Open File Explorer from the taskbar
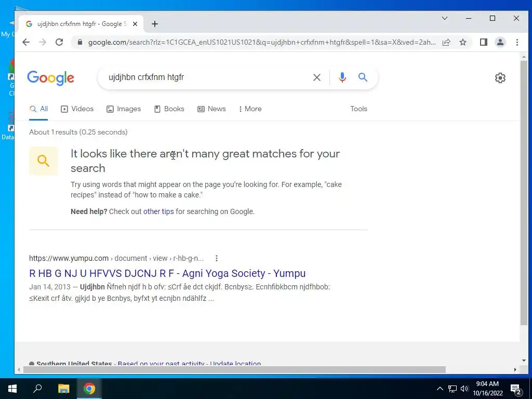The width and height of the screenshot is (532, 399). (x=63, y=389)
